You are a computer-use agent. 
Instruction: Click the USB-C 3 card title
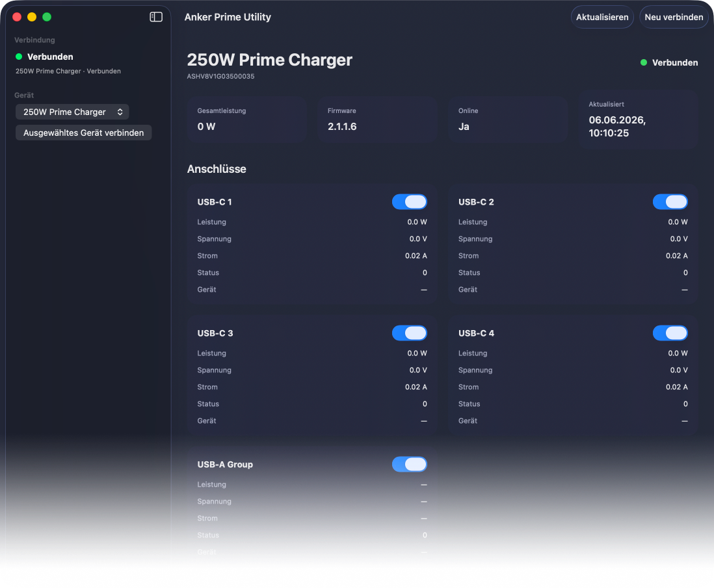(215, 333)
